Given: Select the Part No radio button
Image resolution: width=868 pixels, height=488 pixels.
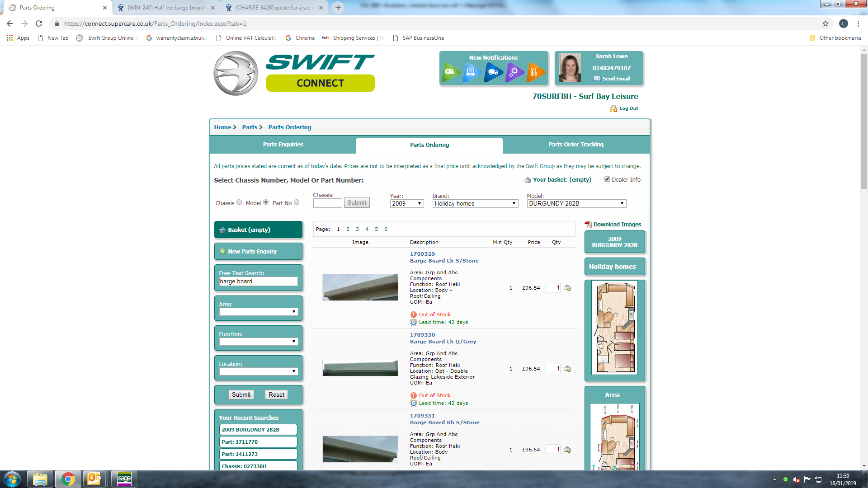Looking at the screenshot, I should point(297,202).
